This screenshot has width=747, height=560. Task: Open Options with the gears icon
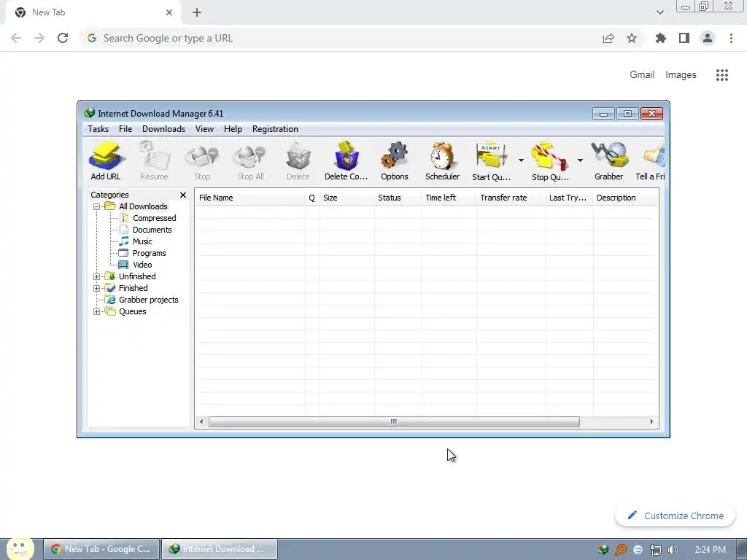click(395, 160)
